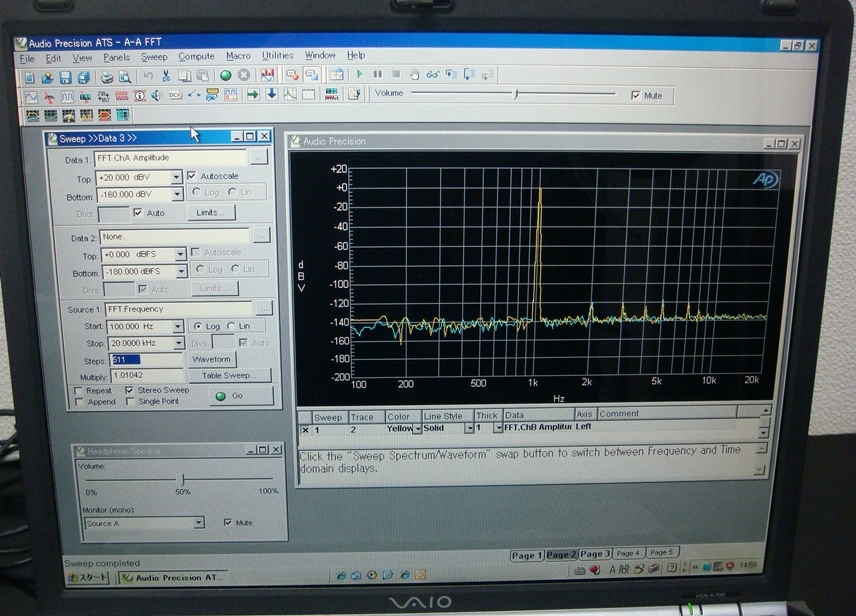Click the Save floppy disk icon

pos(66,77)
